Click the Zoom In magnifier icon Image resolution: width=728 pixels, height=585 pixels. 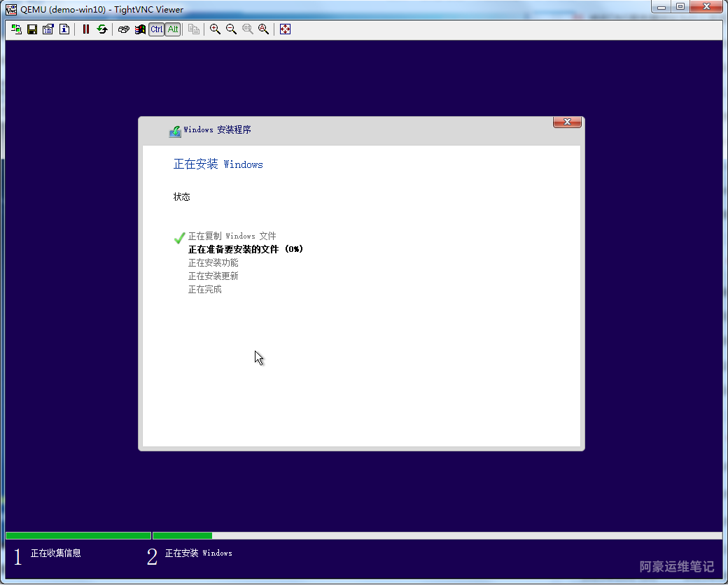coord(215,29)
